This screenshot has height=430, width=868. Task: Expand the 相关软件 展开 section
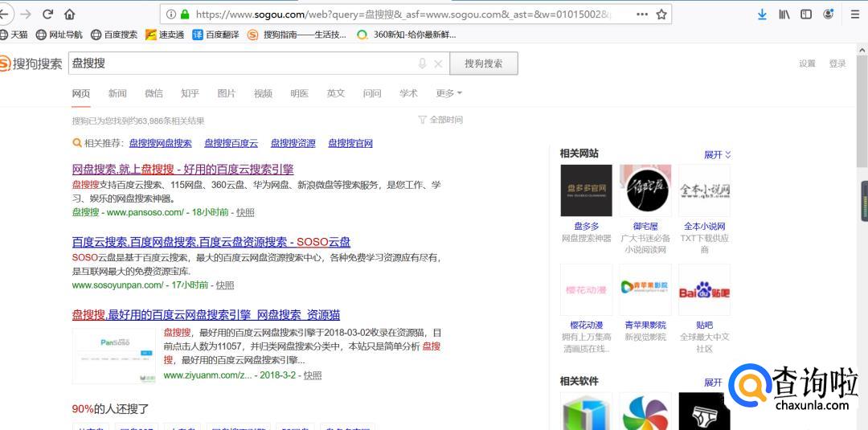pyautogui.click(x=717, y=383)
